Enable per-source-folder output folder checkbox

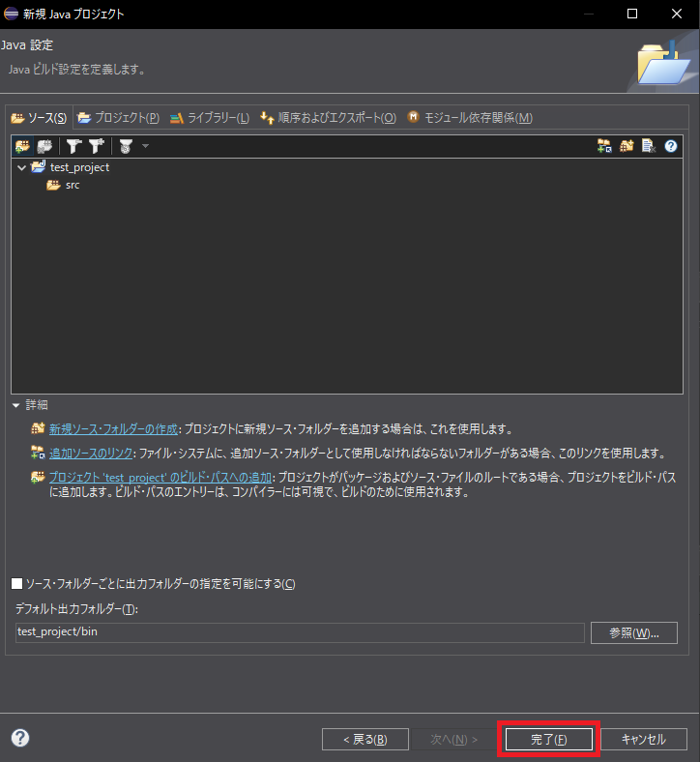click(x=17, y=584)
